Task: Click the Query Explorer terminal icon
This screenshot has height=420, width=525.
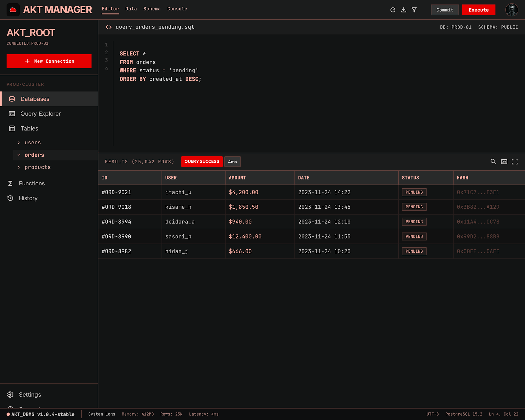Action: pyautogui.click(x=12, y=114)
